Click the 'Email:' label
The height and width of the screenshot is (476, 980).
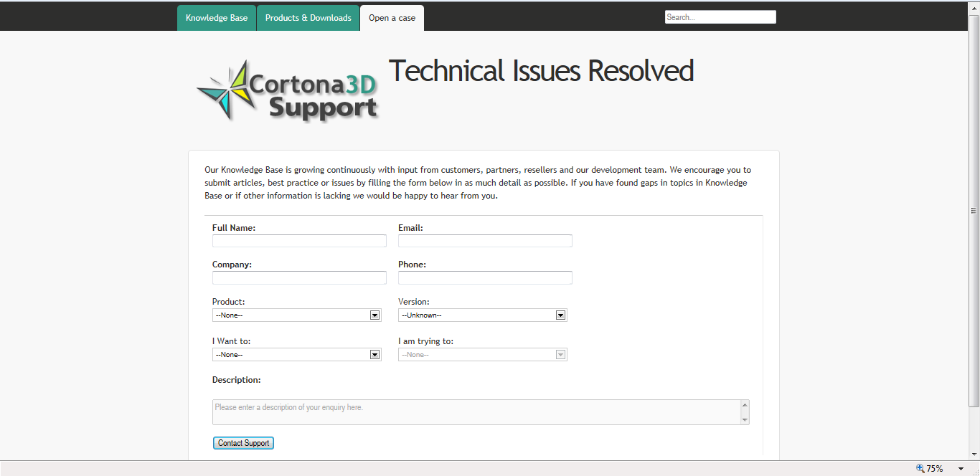click(410, 228)
